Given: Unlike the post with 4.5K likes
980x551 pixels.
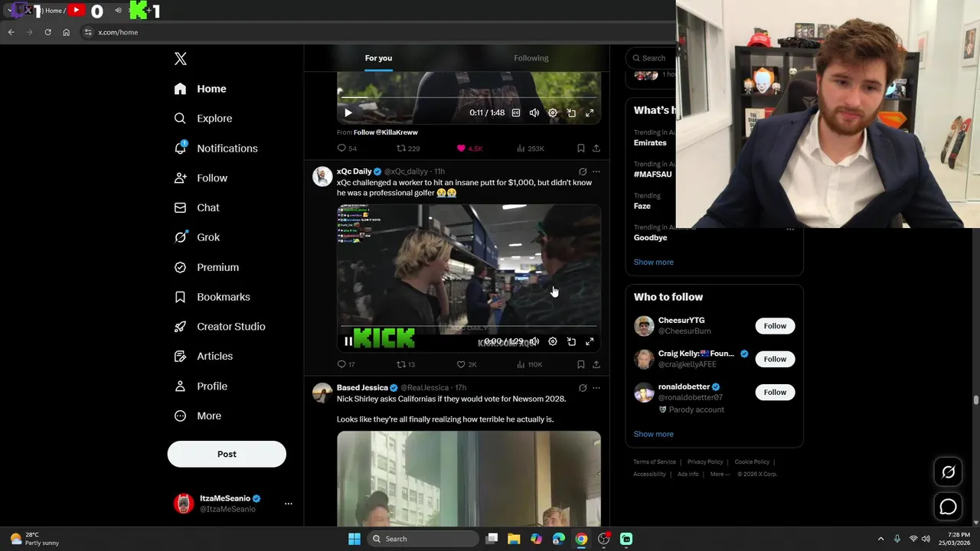Looking at the screenshot, I should click(x=469, y=148).
